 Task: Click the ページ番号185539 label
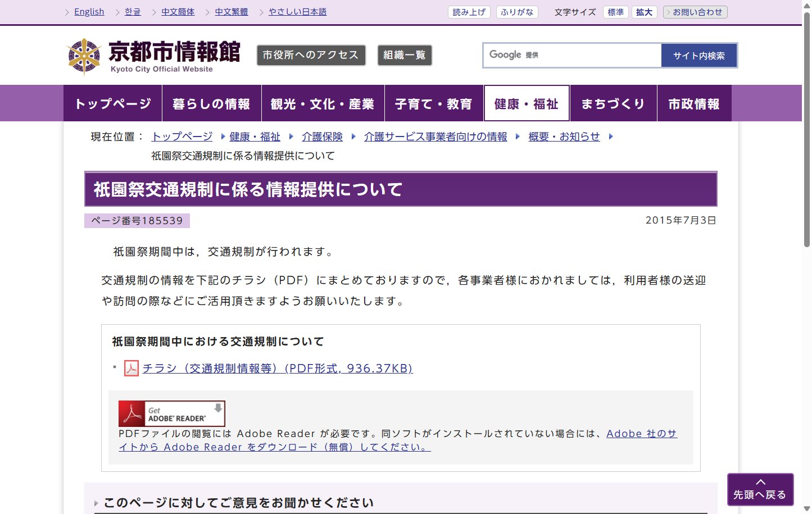pyautogui.click(x=137, y=221)
